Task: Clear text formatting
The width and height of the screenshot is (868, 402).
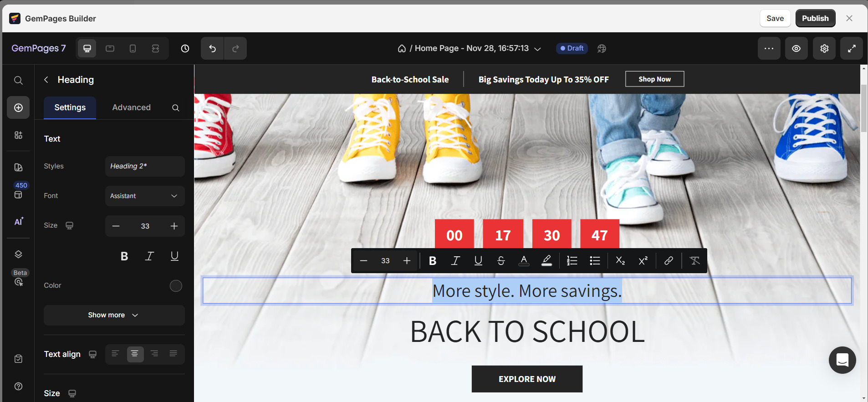Action: point(694,260)
